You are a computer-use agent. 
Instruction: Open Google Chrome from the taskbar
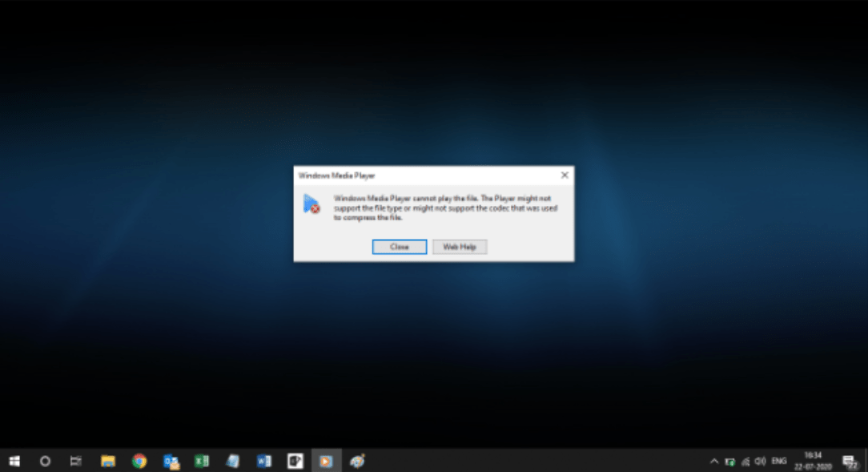click(139, 461)
